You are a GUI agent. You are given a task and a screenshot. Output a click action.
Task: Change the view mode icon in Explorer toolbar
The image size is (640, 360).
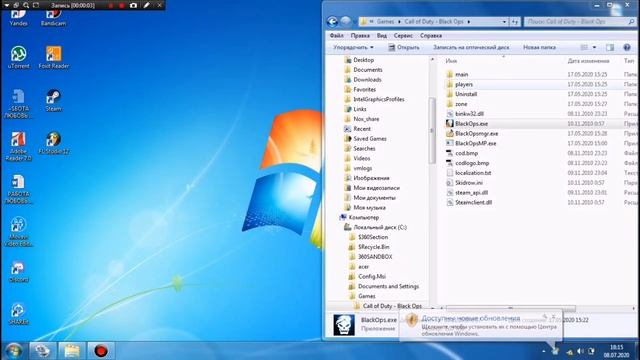pos(584,47)
